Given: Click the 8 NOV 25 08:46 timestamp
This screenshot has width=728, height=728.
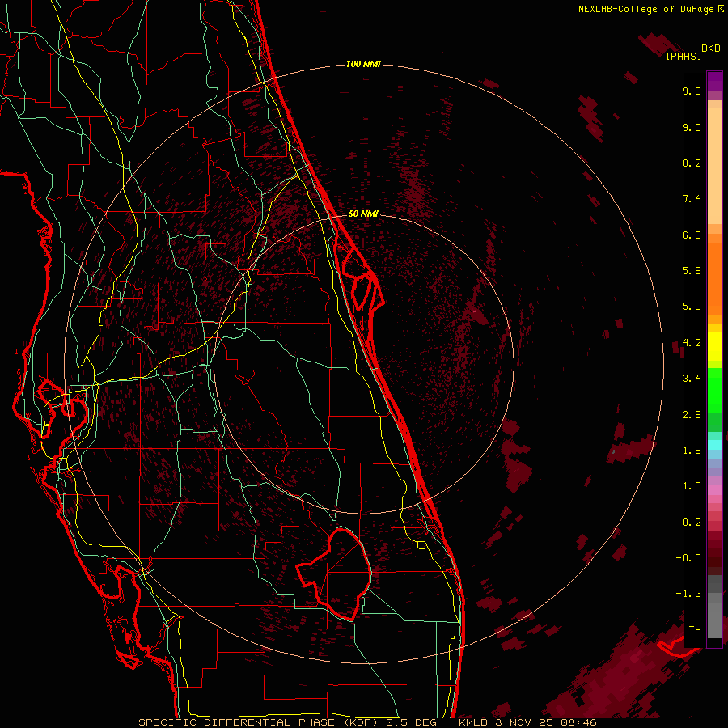Looking at the screenshot, I should (547, 722).
